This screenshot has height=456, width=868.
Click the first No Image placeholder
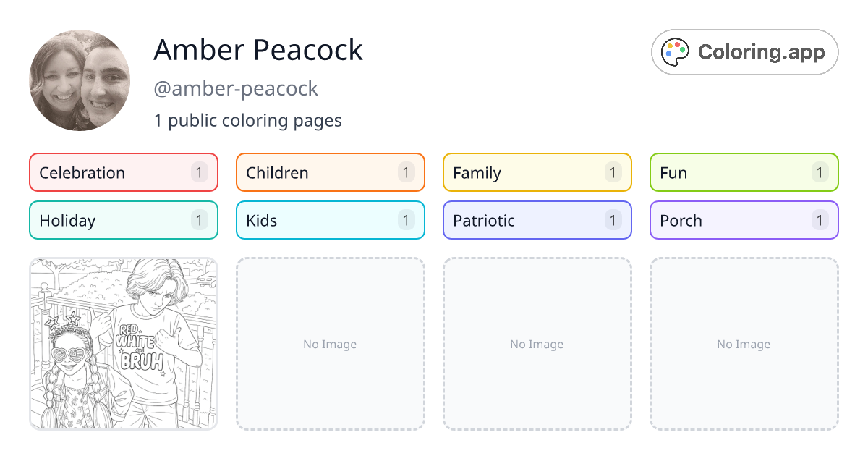330,344
